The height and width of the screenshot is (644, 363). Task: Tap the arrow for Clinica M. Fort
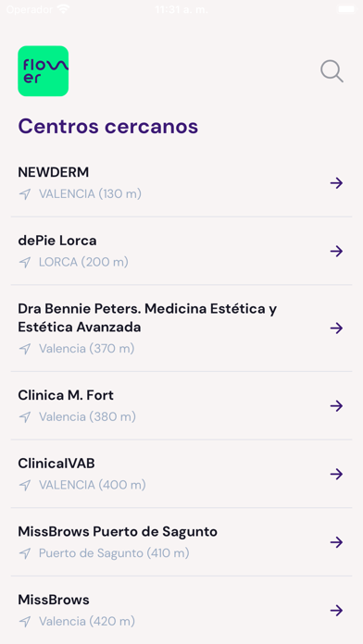336,406
